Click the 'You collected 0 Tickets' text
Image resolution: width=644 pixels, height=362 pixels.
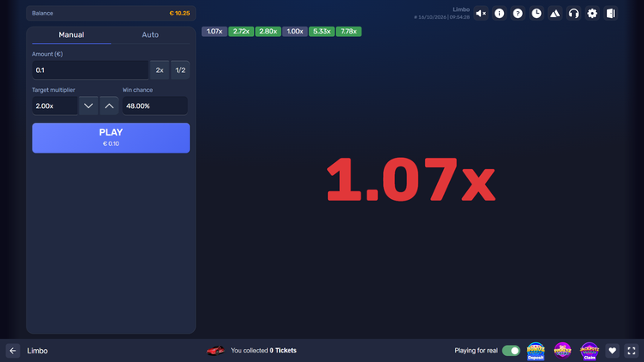click(264, 351)
